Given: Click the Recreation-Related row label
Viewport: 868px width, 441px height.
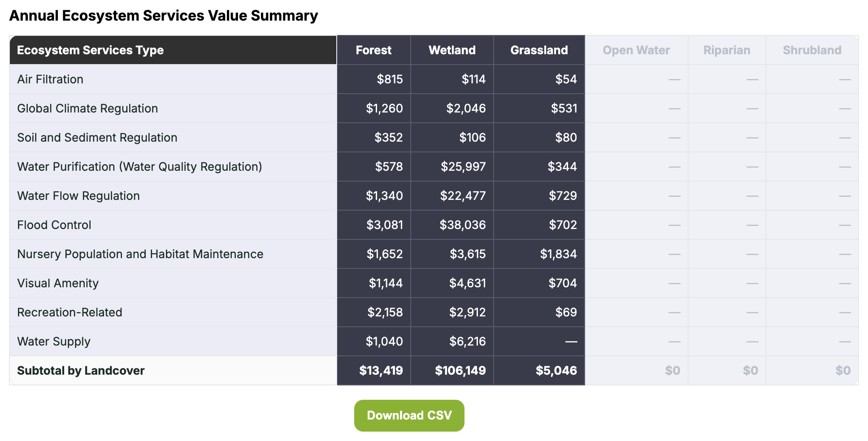Looking at the screenshot, I should (69, 312).
